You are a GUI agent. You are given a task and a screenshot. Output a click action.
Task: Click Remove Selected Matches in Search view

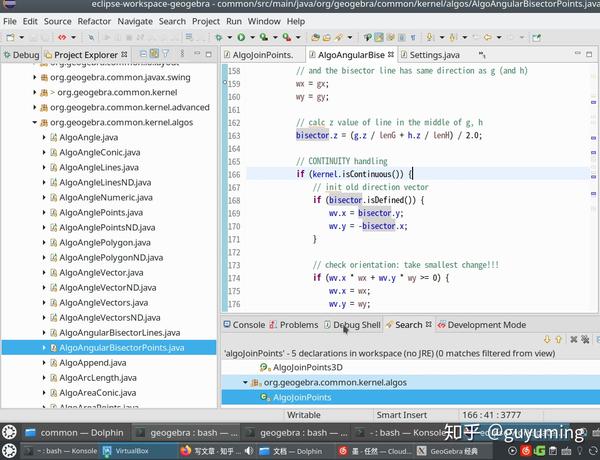[x=574, y=339]
